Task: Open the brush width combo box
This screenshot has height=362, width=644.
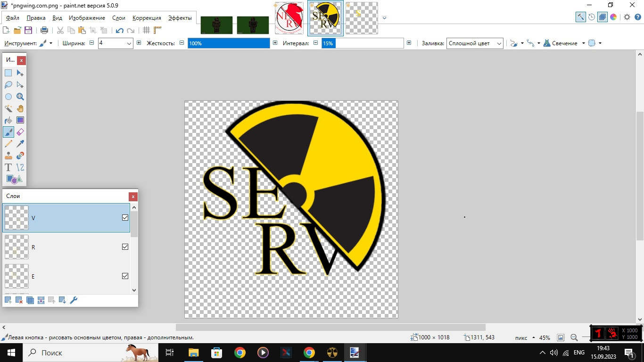Action: [116, 43]
